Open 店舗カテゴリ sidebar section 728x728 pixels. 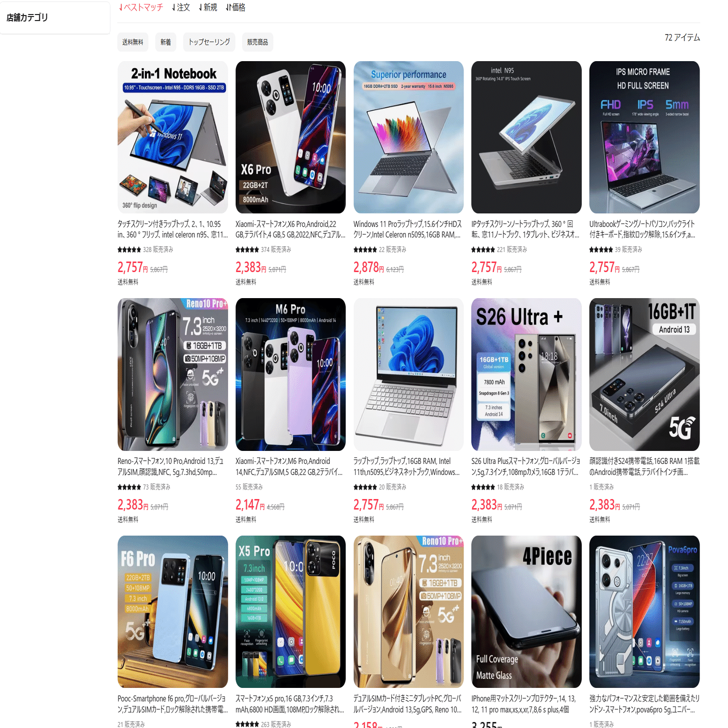click(55, 18)
